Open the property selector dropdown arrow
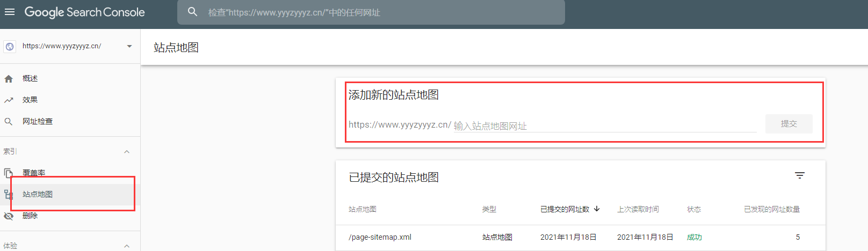The image size is (868, 251). point(129,47)
